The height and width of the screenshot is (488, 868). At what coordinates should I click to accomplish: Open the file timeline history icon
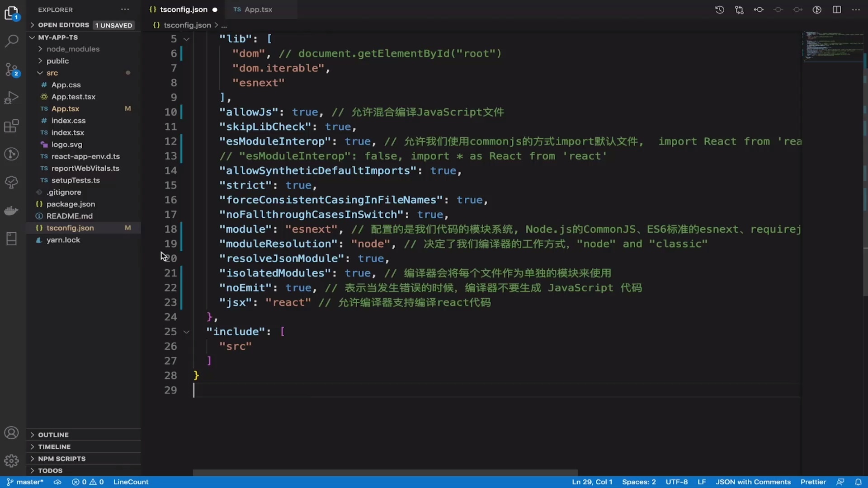(720, 9)
